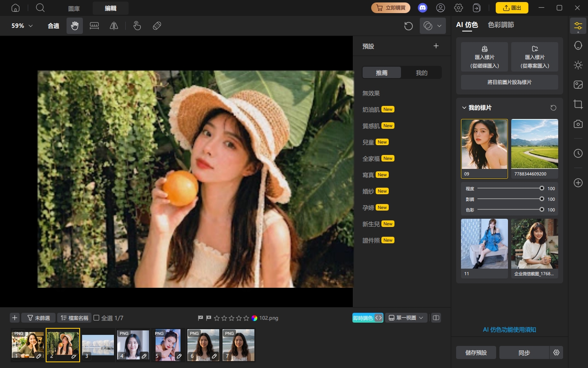Toggle the instant color grading switch

pos(367,318)
